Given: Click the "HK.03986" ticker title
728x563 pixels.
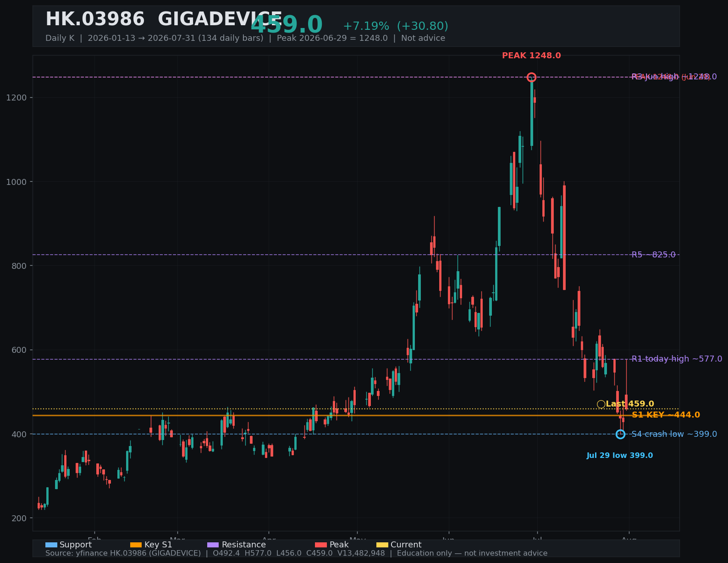Looking at the screenshot, I should tap(95, 20).
